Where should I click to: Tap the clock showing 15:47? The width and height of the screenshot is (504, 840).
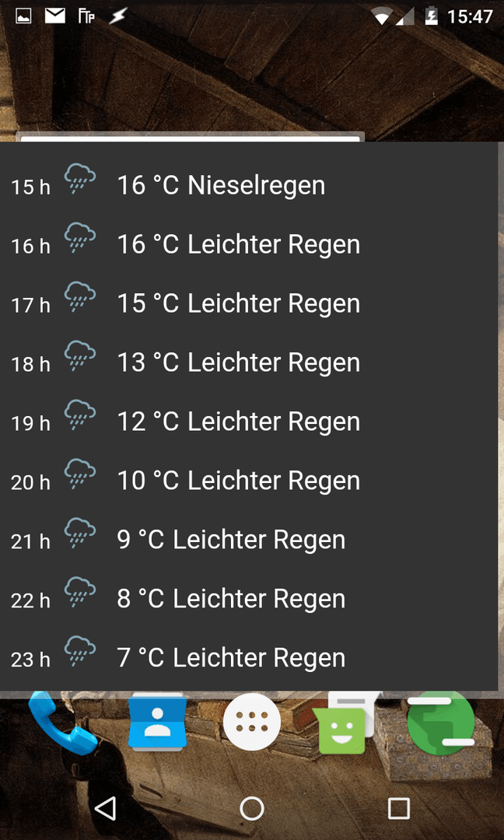click(x=469, y=17)
